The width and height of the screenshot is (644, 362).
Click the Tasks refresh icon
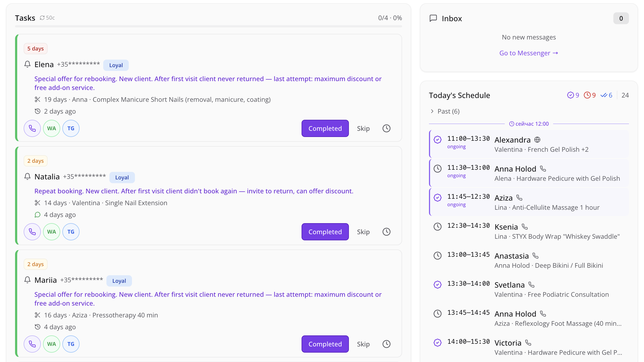click(x=42, y=18)
